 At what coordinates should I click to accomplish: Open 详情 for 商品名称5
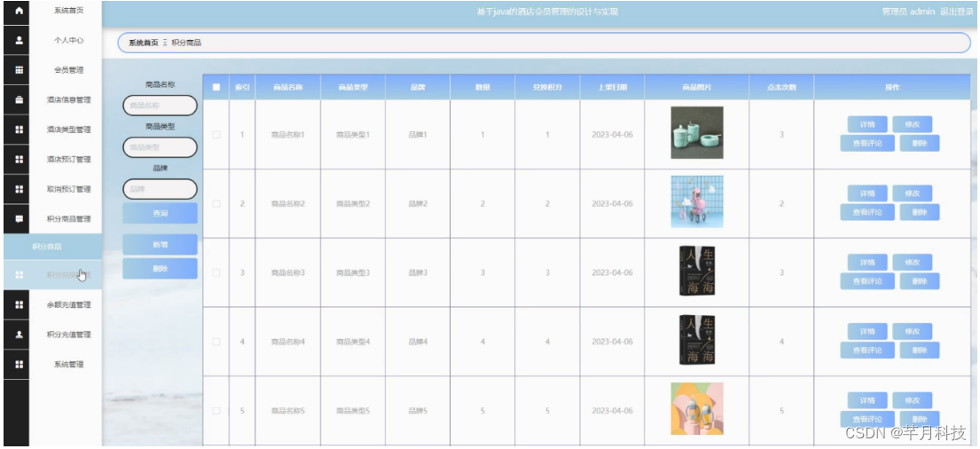866,400
